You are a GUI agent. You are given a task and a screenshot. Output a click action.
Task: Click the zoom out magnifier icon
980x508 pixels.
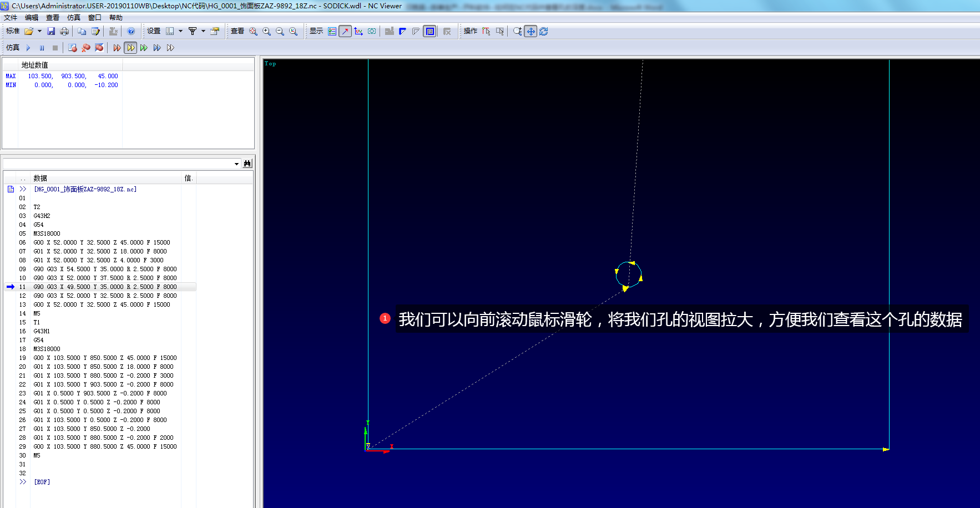[280, 32]
